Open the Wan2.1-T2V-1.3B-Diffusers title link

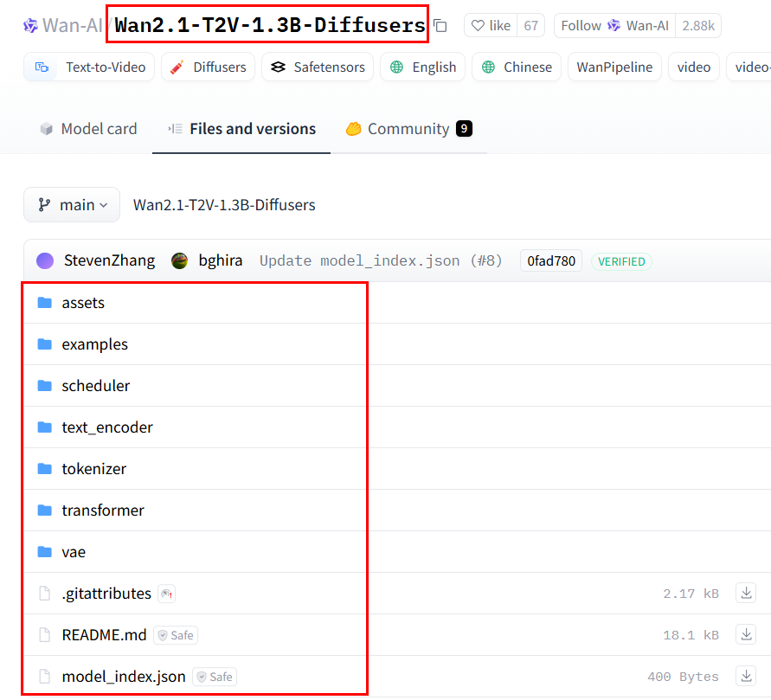coord(269,25)
